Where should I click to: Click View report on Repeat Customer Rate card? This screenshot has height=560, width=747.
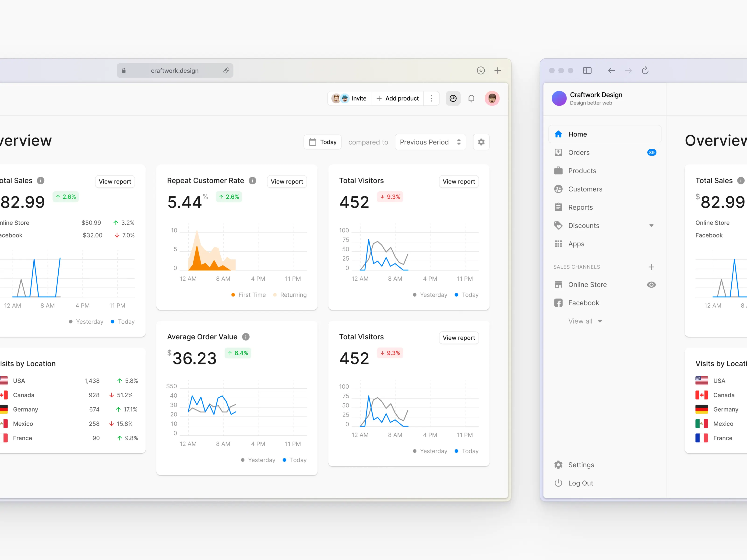pyautogui.click(x=287, y=182)
